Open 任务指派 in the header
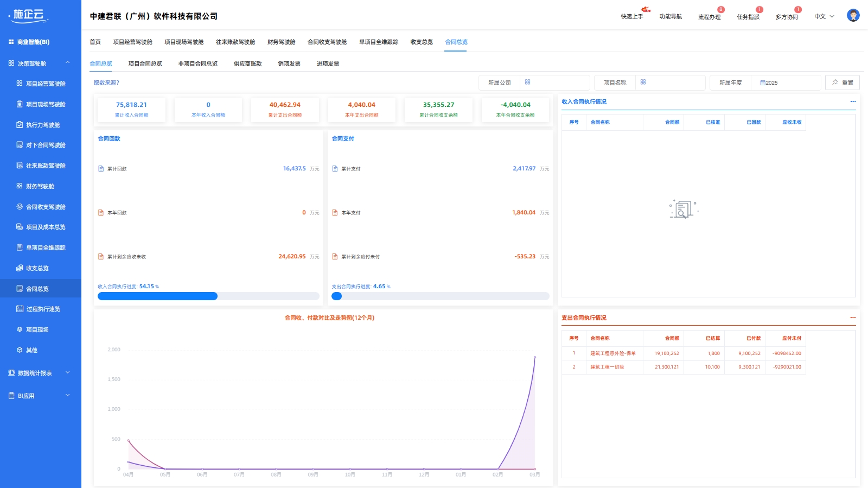Viewport: 868px width, 488px height. pyautogui.click(x=748, y=17)
